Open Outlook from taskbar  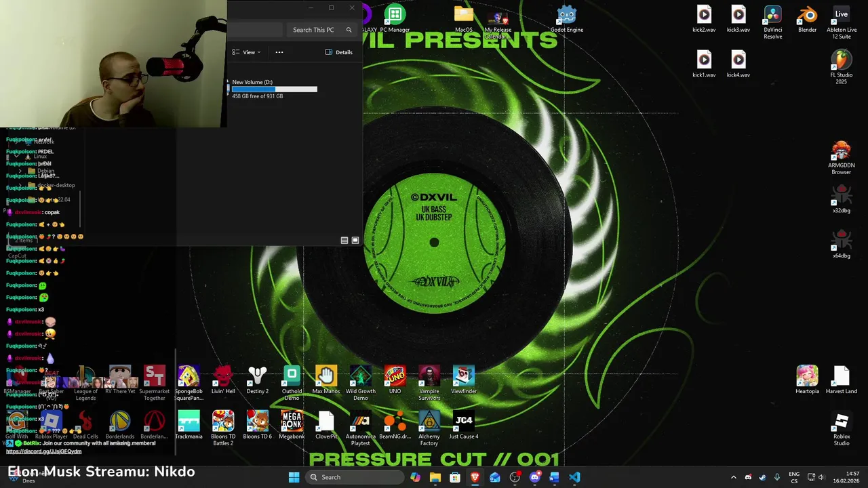pyautogui.click(x=495, y=477)
